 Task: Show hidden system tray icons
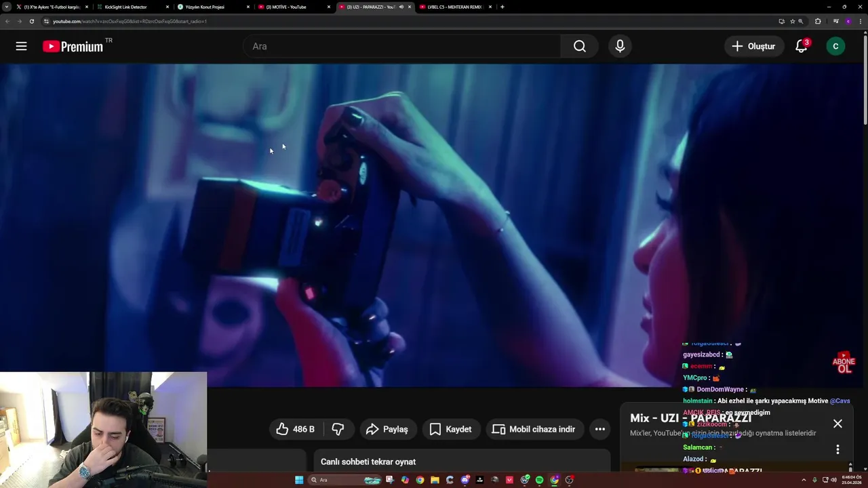coord(804,480)
